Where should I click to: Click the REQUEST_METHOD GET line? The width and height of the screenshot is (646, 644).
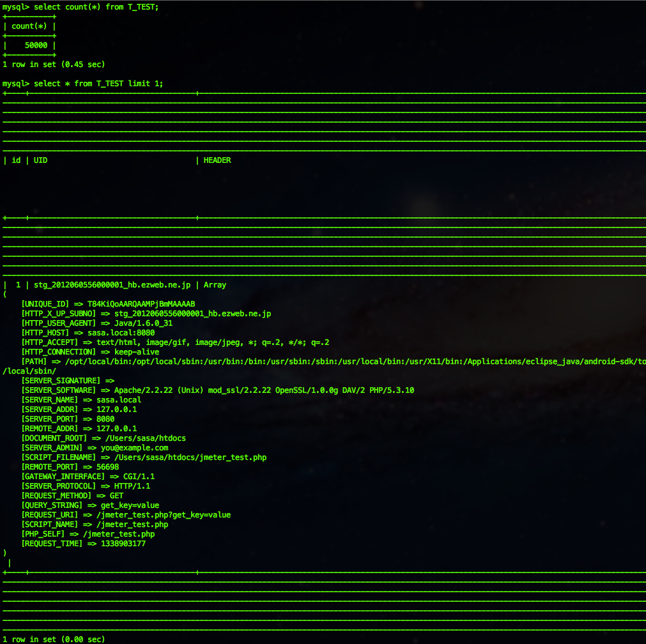(x=72, y=496)
